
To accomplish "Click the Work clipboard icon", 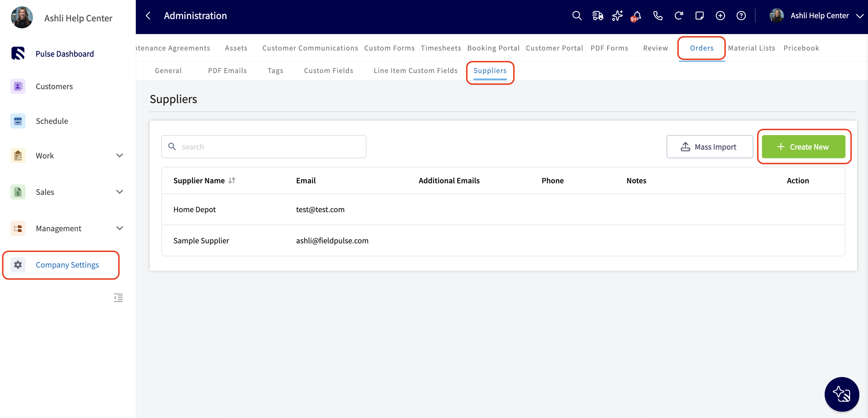I will tap(18, 156).
